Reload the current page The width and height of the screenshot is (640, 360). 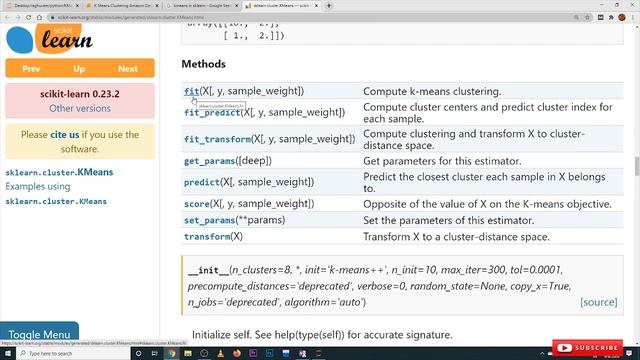29,17
